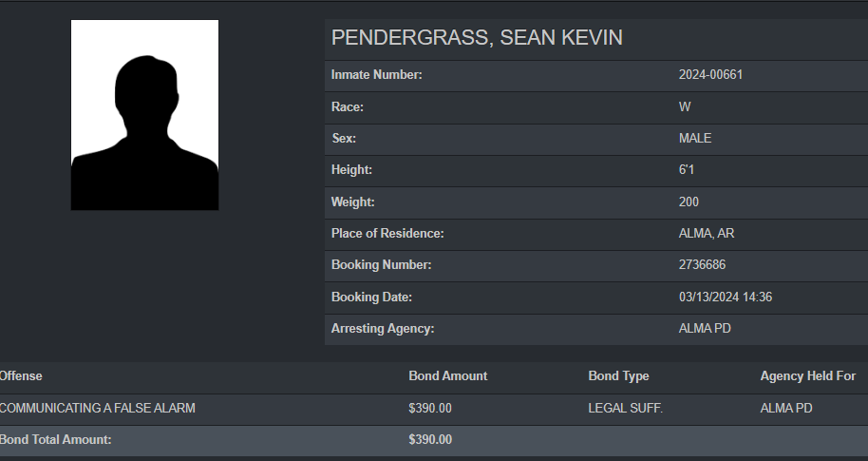The image size is (868, 461).
Task: Click ALMA PD arresting agency value
Action: (705, 329)
